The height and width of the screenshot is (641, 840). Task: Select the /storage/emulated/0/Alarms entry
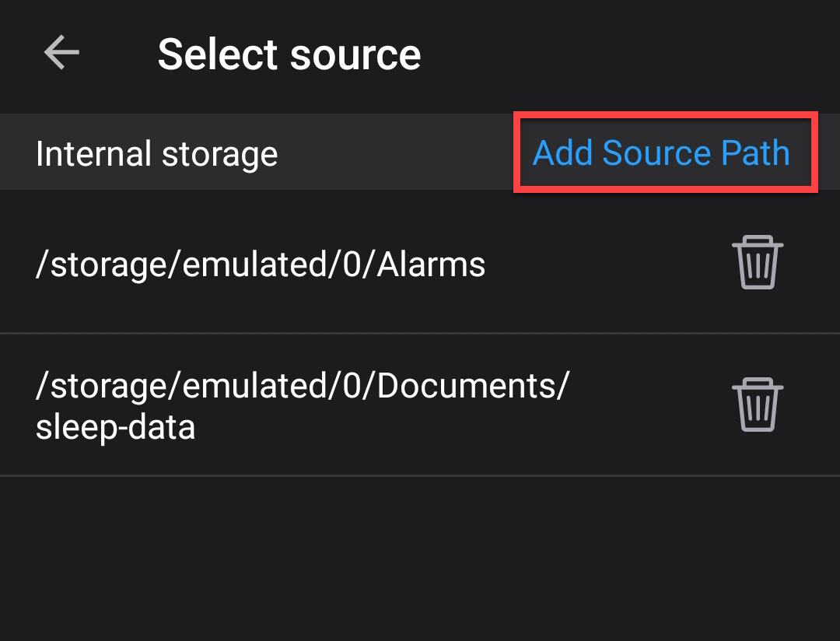[x=261, y=263]
